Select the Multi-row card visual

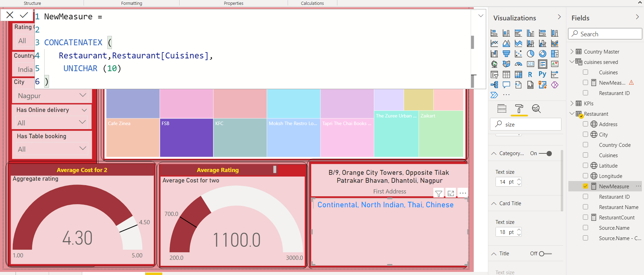click(542, 64)
